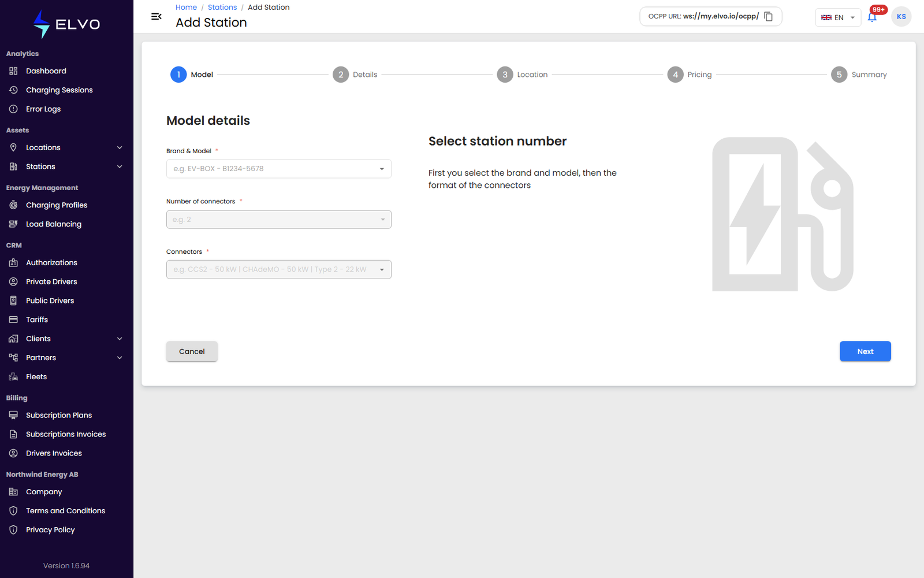Click the Tariffs card icon
Screen dimensions: 924x578
(x=13, y=320)
